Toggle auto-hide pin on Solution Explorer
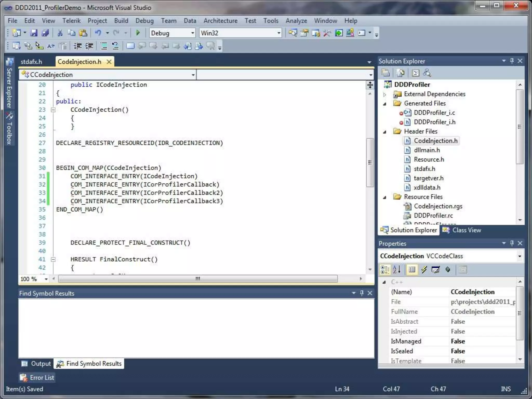532x399 pixels. pyautogui.click(x=512, y=61)
